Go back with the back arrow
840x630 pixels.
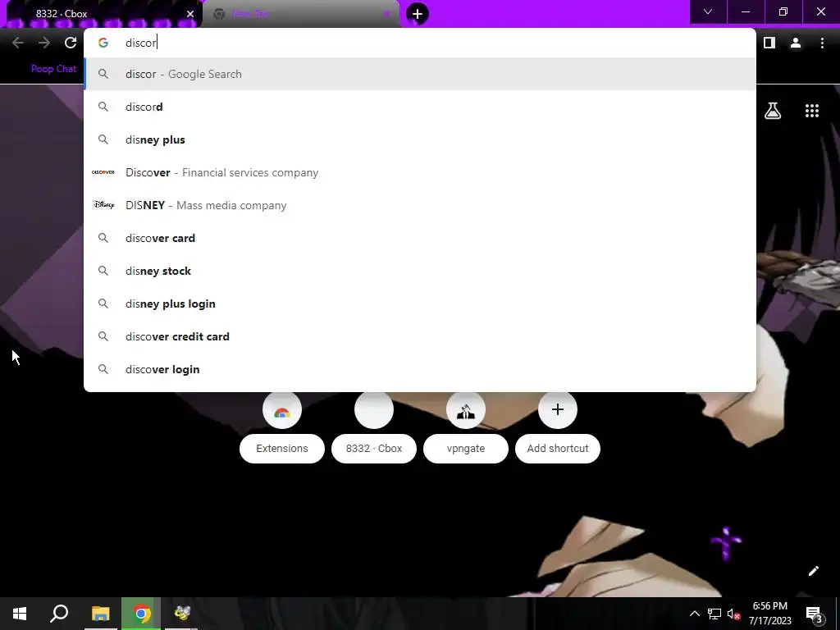[x=18, y=43]
